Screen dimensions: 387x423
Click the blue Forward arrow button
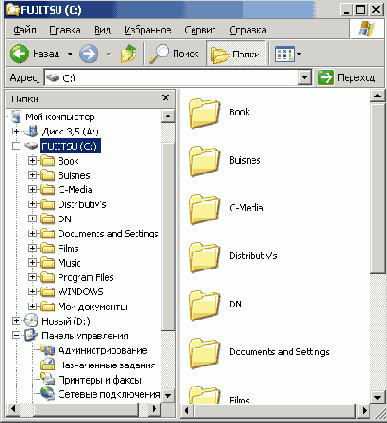pos(89,54)
